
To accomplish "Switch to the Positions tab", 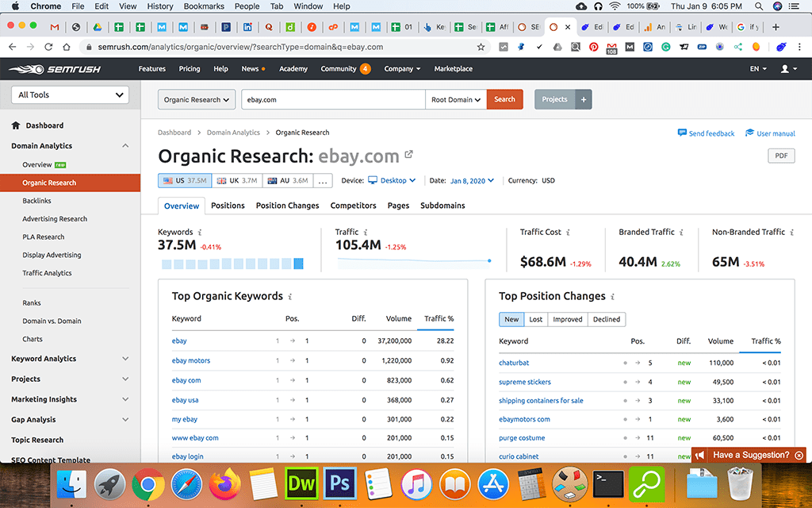I will [228, 206].
